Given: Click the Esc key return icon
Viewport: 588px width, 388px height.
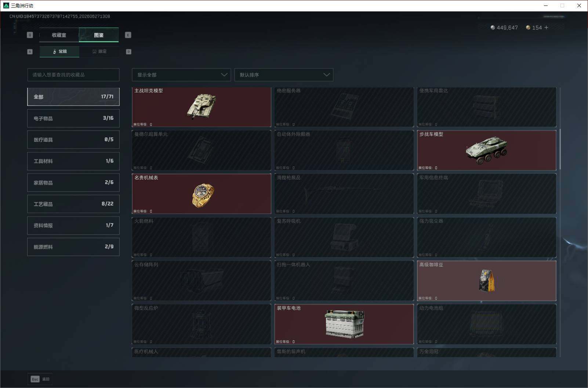Looking at the screenshot, I should (35, 379).
